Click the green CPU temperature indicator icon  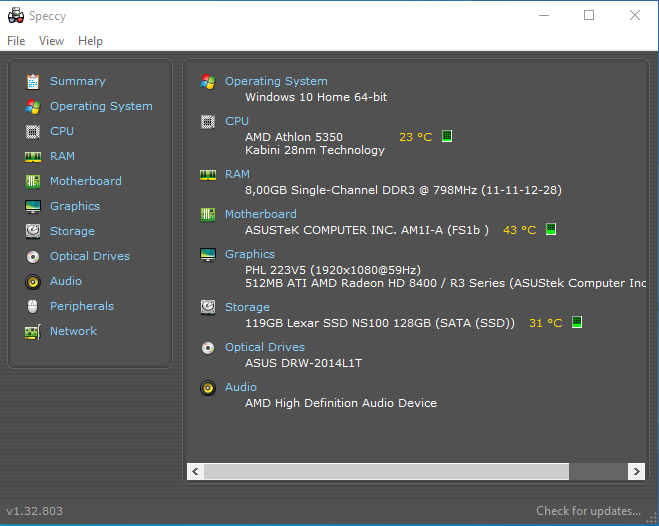(x=447, y=136)
